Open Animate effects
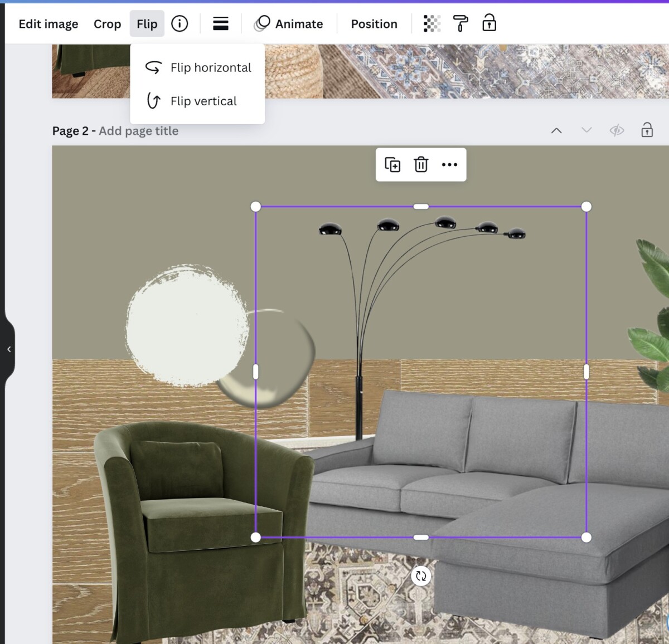Image resolution: width=669 pixels, height=644 pixels. (289, 23)
